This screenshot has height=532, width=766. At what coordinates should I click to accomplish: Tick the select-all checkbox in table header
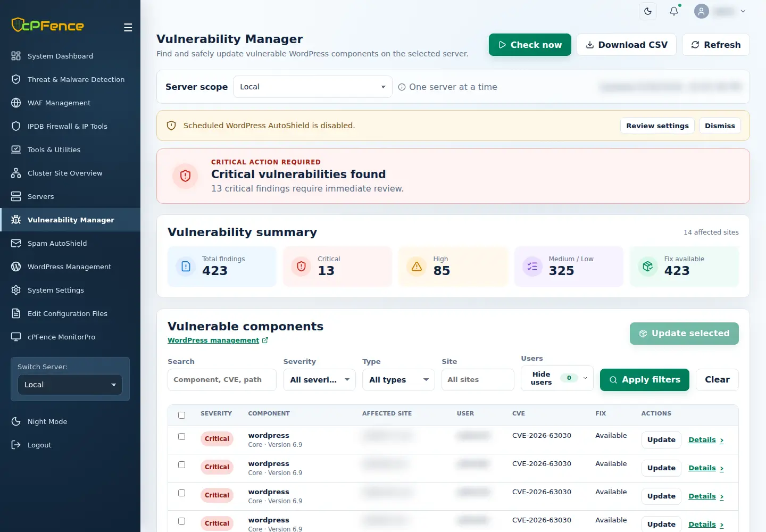182,415
